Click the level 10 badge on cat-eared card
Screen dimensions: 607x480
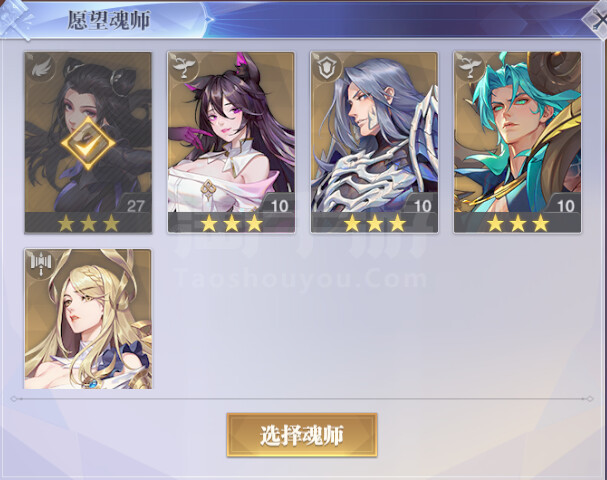click(x=279, y=206)
